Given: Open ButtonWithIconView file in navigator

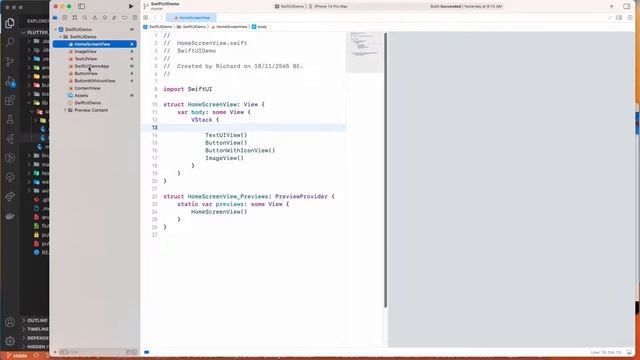Looking at the screenshot, I should (95, 81).
